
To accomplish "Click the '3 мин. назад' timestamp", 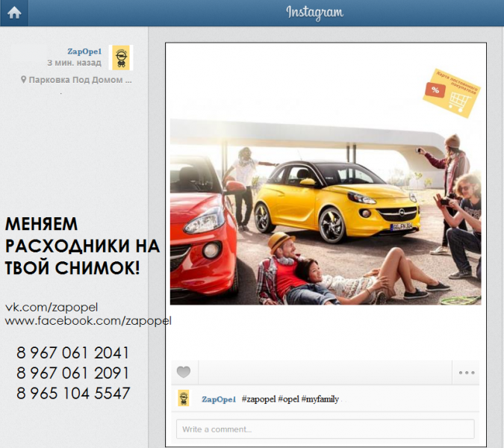I will pyautogui.click(x=74, y=63).
